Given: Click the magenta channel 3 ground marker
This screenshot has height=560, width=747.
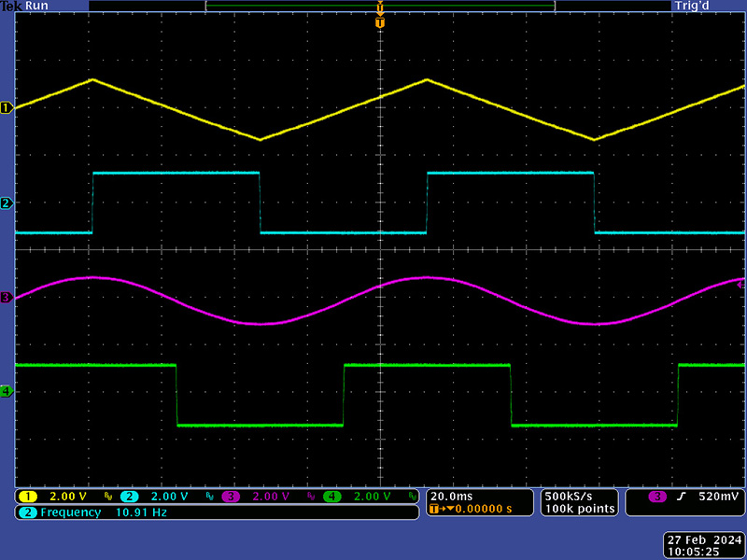Looking at the screenshot, I should coord(6,298).
